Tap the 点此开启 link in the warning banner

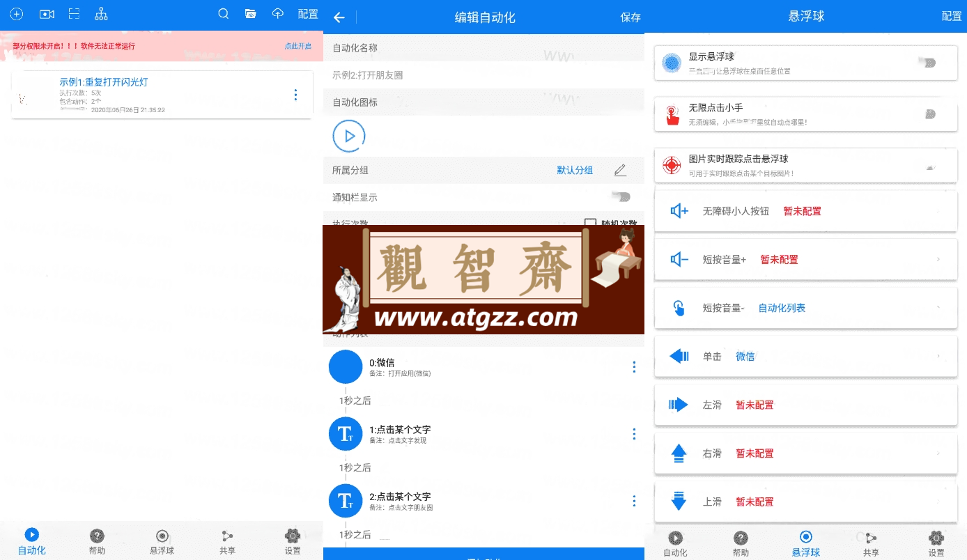tap(297, 46)
